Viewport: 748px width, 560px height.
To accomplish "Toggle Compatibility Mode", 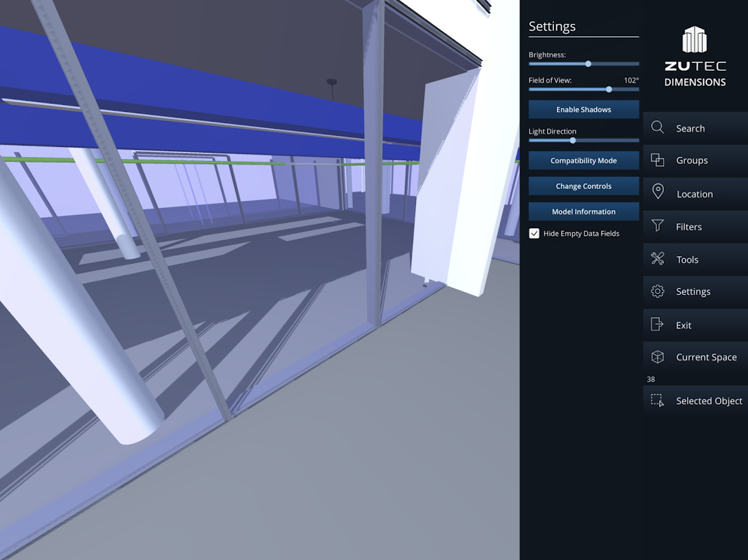I will tap(583, 160).
